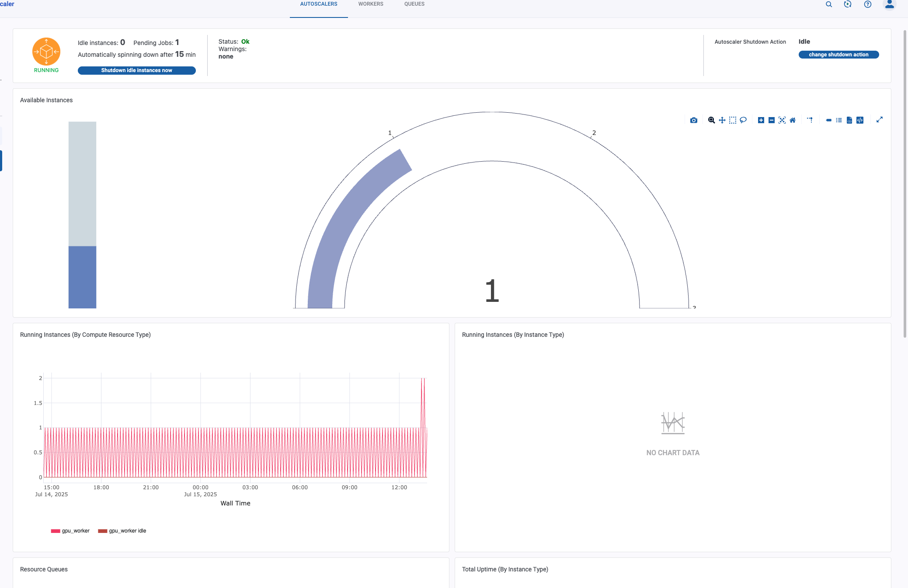Click the refresh clock icon in header

tap(848, 4)
